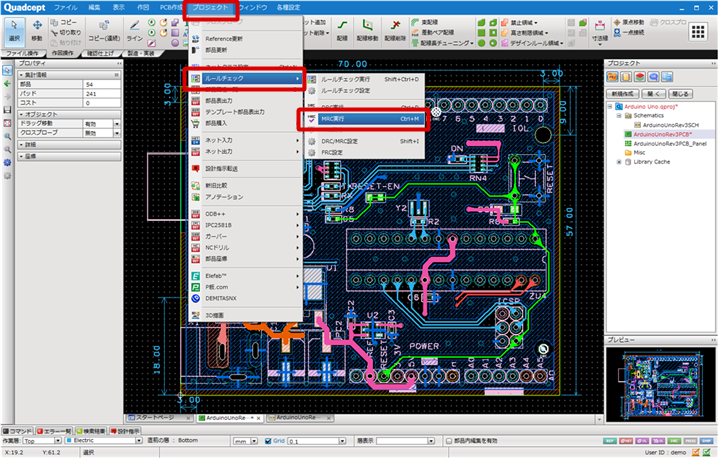
Task: Close the スタートページ document tab
Action: click(x=188, y=418)
